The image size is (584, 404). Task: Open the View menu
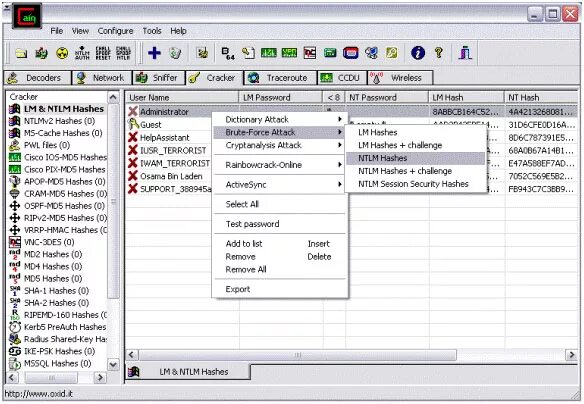click(80, 31)
